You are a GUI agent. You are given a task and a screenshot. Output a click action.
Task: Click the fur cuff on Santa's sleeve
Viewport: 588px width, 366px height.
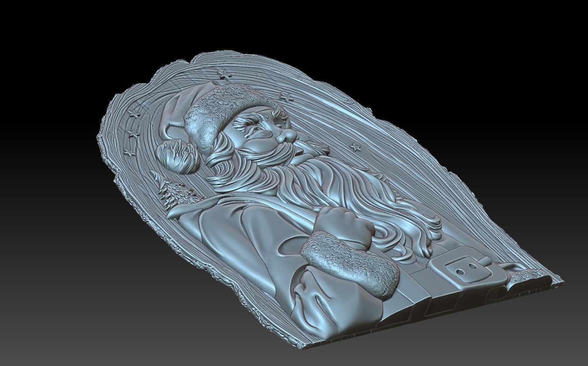coord(350,264)
